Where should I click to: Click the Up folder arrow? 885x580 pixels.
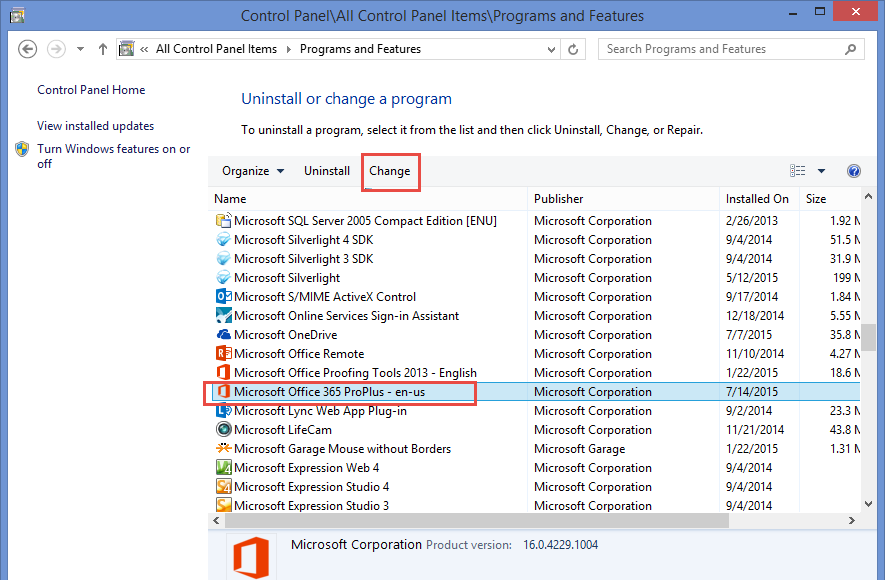[x=103, y=49]
